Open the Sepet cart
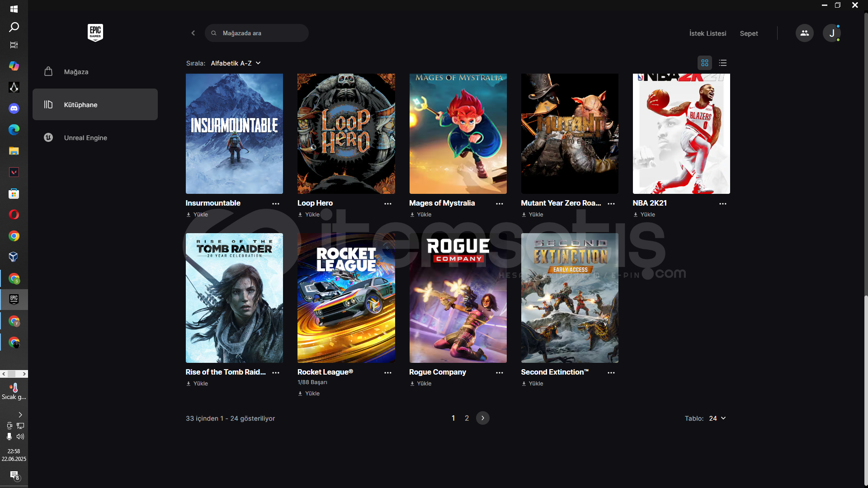Image resolution: width=868 pixels, height=488 pixels. (749, 33)
